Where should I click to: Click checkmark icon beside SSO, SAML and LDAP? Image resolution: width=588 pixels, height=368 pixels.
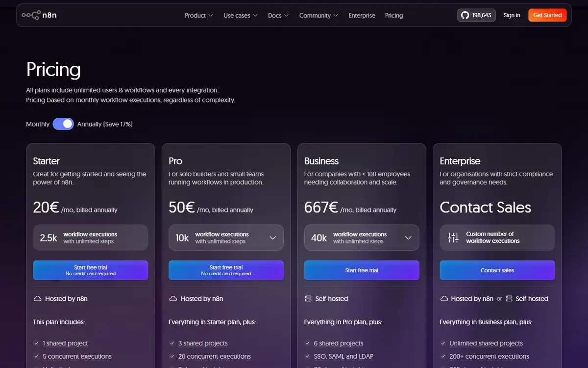pyautogui.click(x=308, y=356)
